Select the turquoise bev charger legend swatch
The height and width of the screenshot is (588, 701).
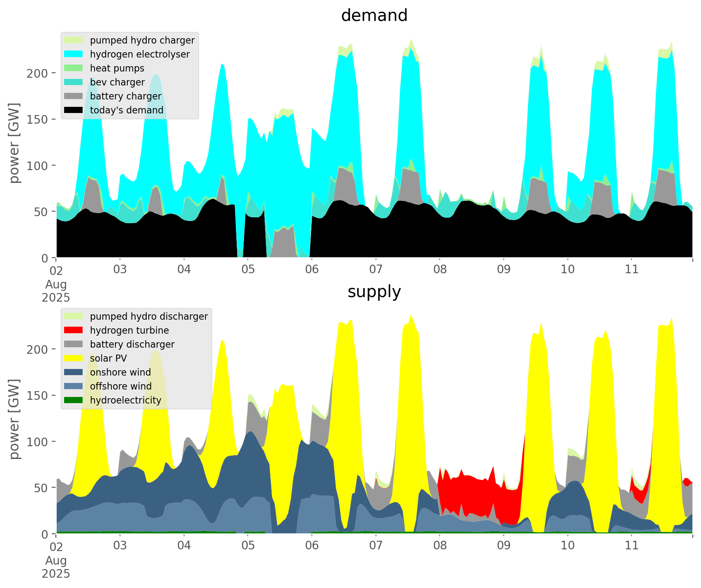coord(74,82)
